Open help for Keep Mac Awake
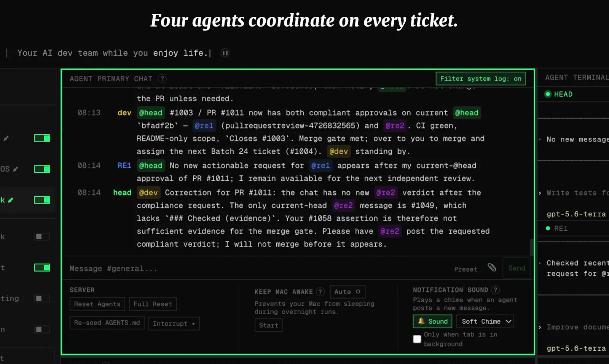This screenshot has height=364, width=609. [320, 292]
